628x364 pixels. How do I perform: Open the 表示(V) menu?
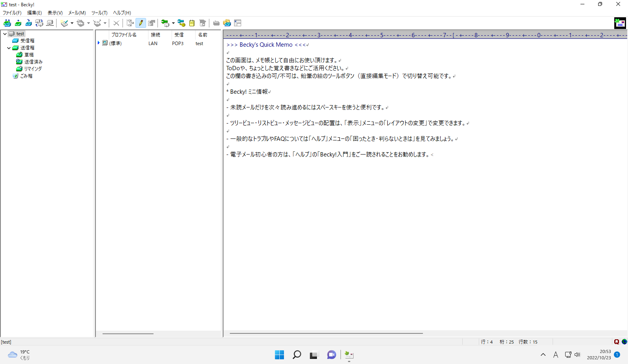pos(55,13)
